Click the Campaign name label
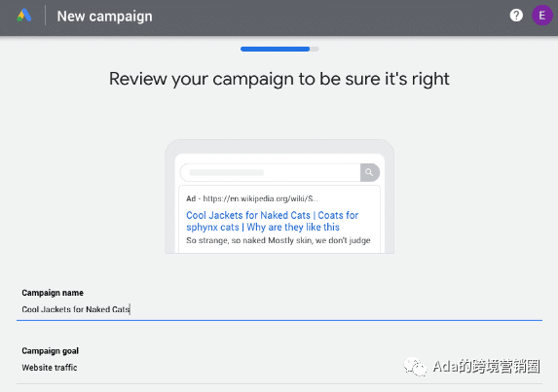 [53, 293]
